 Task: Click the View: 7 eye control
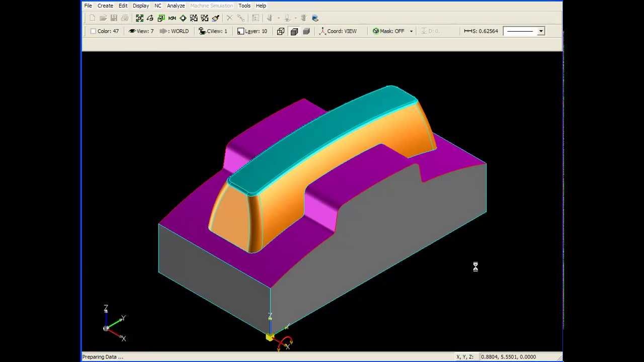tap(141, 31)
